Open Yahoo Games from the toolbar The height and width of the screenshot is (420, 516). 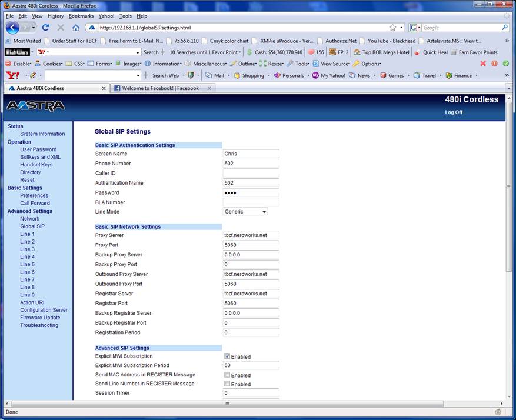tap(392, 75)
